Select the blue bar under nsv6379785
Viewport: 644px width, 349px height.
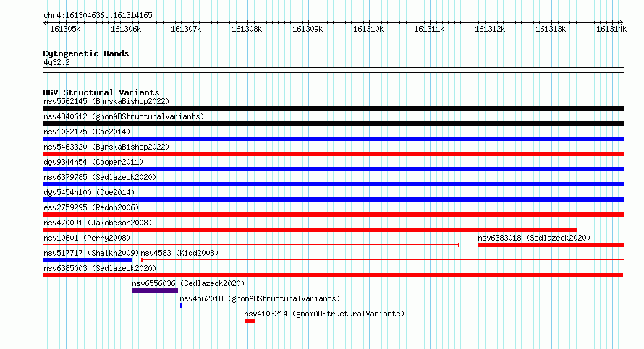333,184
